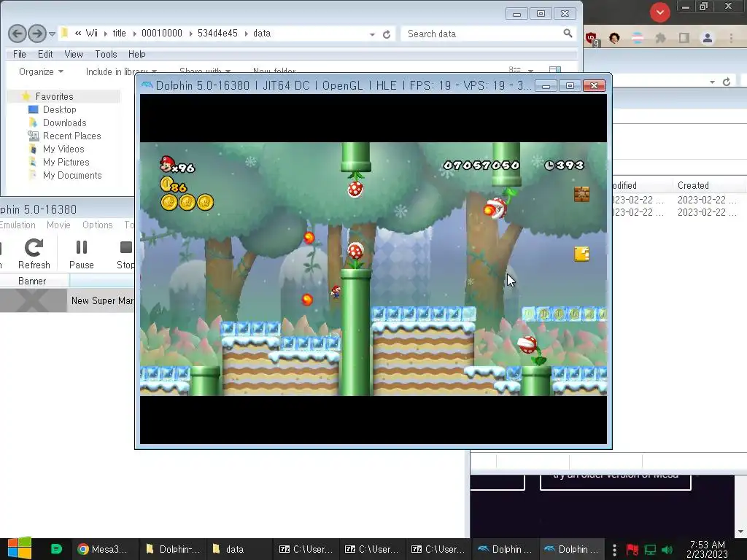Select Recent Places in navigation pane
The height and width of the screenshot is (560, 747).
coord(71,136)
